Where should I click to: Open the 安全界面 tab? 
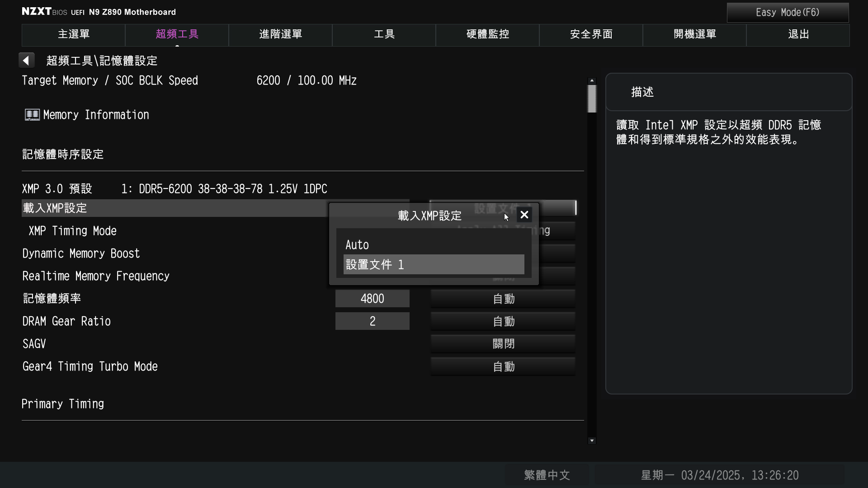tap(591, 35)
